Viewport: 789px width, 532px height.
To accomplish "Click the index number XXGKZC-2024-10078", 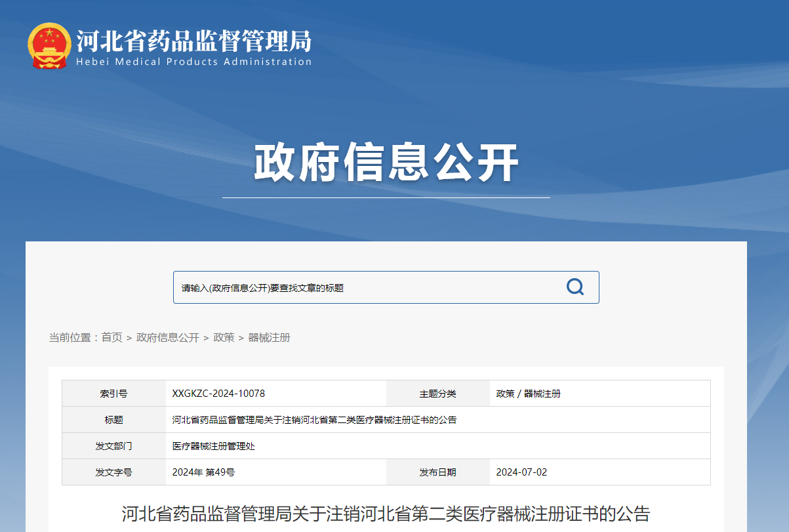I will [216, 393].
